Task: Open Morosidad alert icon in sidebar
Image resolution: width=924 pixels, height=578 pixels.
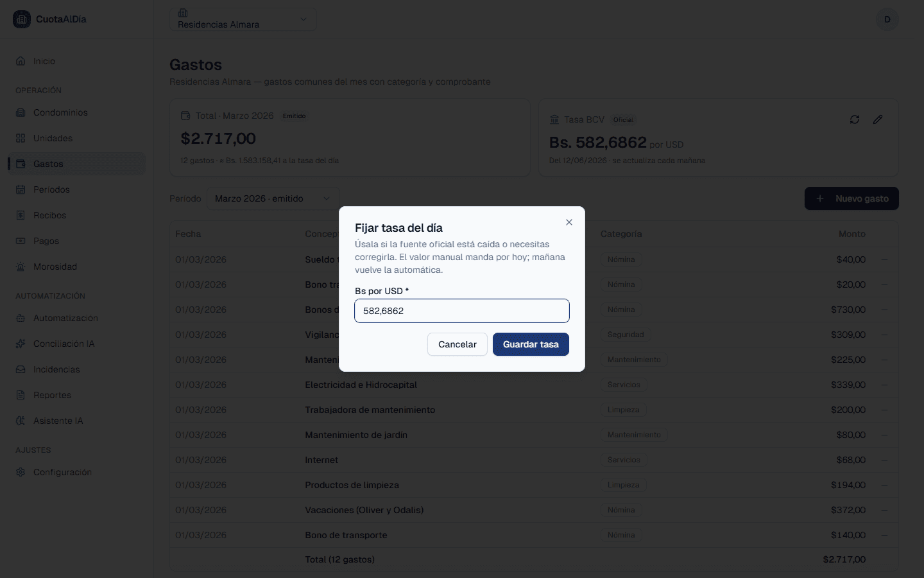Action: [21, 267]
